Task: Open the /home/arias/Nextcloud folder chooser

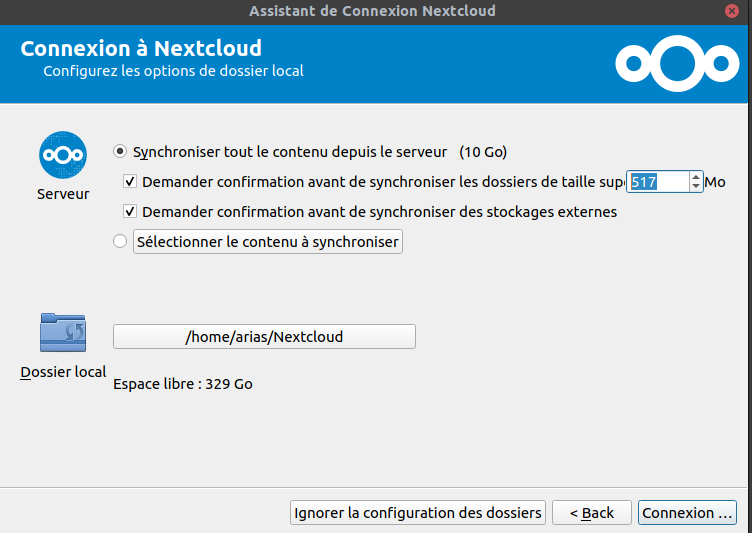Action: (264, 337)
